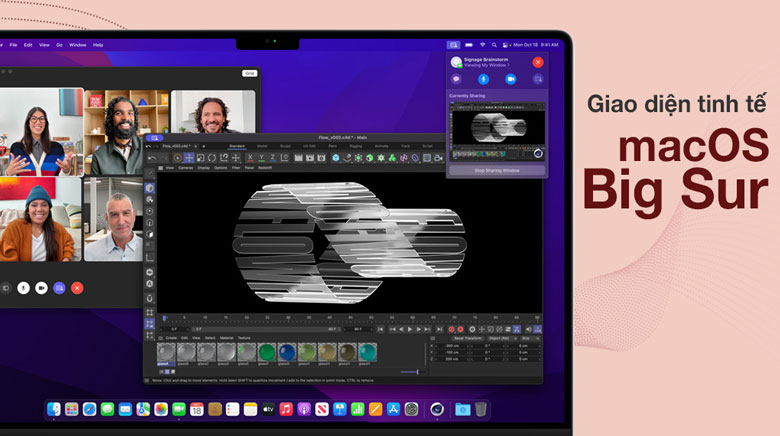Viewport: 780px width, 436px height.
Task: Toggle the Y axis lock
Action: pyautogui.click(x=262, y=158)
